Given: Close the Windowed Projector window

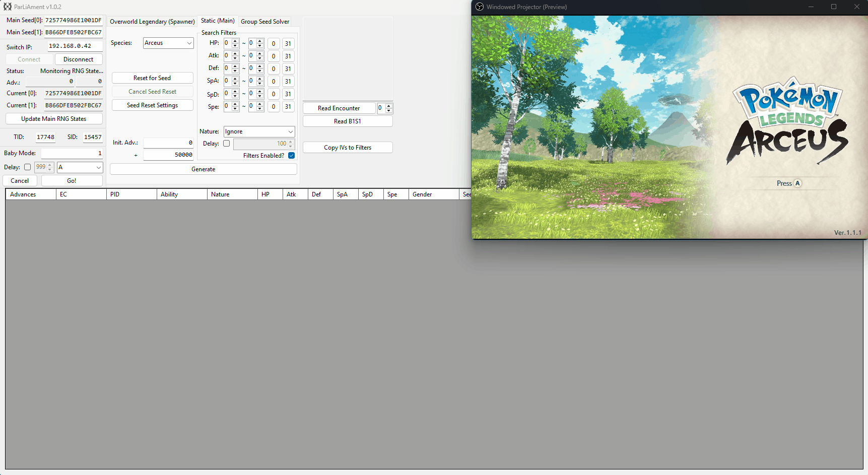Looking at the screenshot, I should pyautogui.click(x=856, y=7).
